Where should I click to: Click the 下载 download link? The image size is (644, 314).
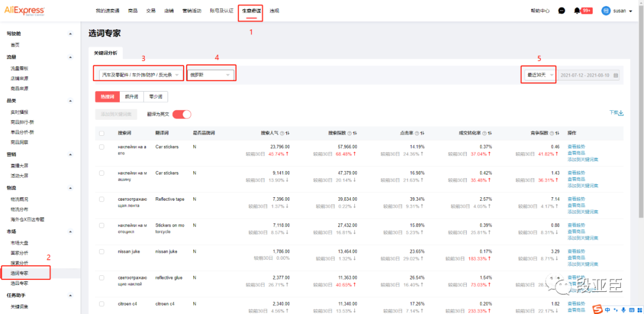tap(617, 113)
